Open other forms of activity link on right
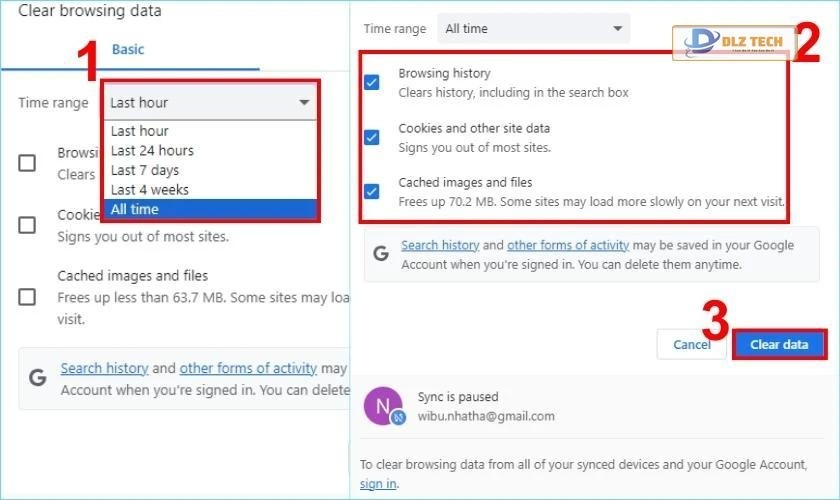 pos(568,245)
